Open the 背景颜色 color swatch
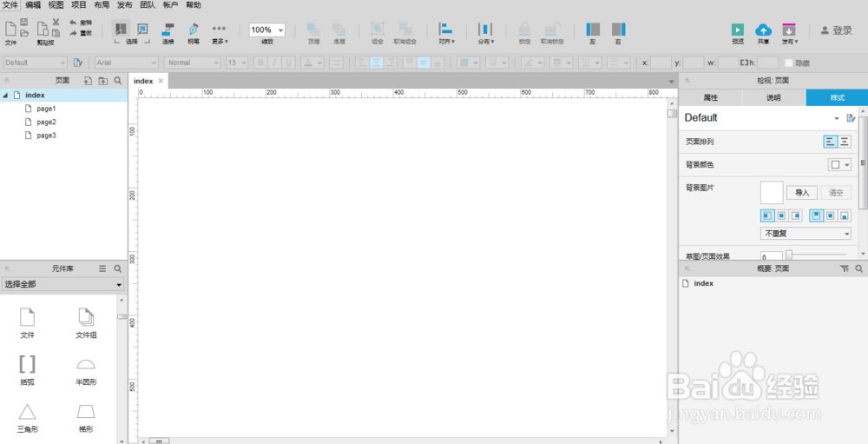Screen dimensions: 868x444 839,164
